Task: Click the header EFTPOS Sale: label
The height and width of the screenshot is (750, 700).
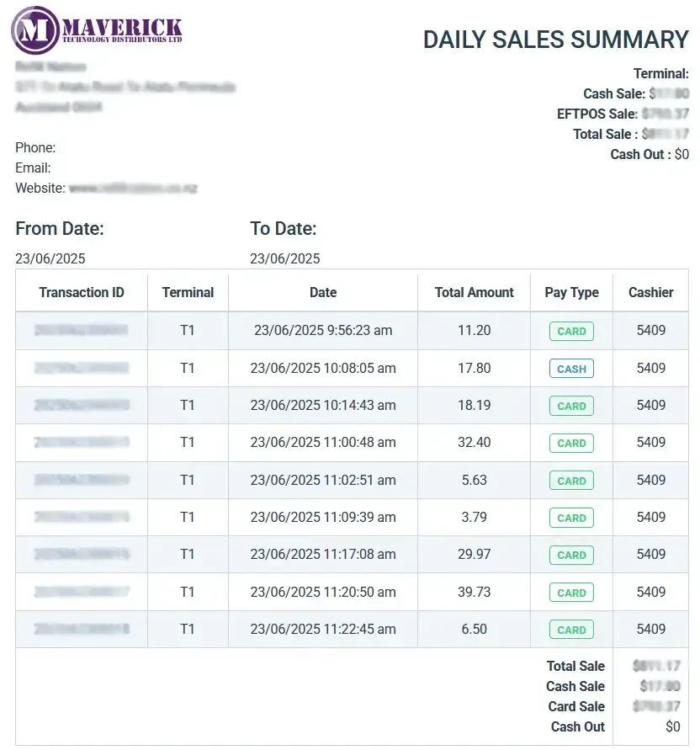Action: [597, 114]
